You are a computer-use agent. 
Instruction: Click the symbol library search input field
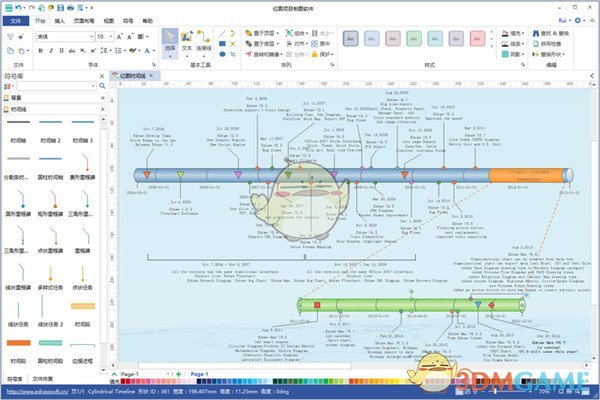coord(56,86)
